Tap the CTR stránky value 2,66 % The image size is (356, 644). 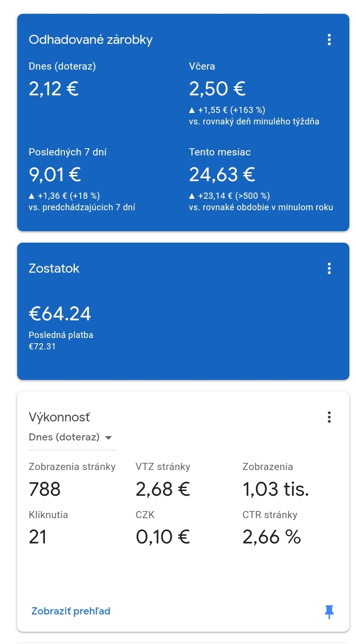coord(272,537)
